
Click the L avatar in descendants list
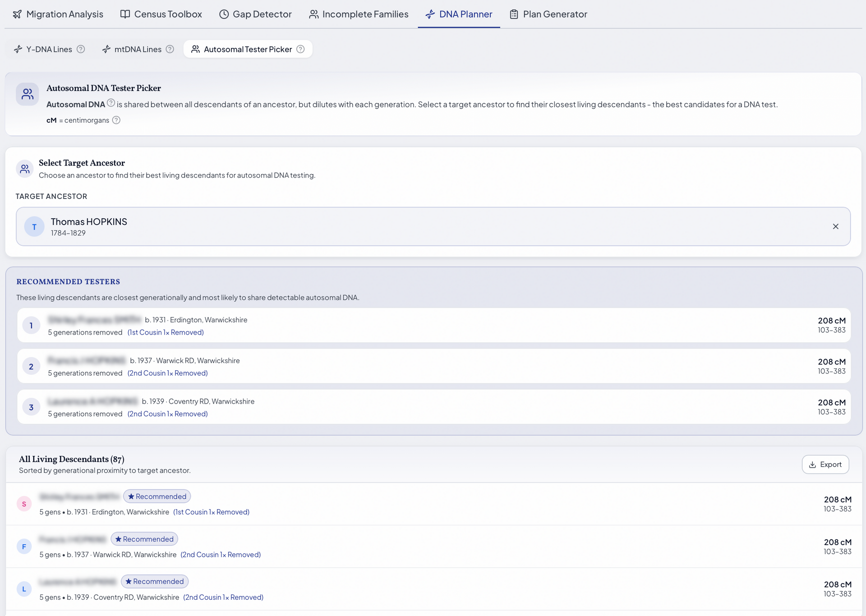pyautogui.click(x=24, y=589)
